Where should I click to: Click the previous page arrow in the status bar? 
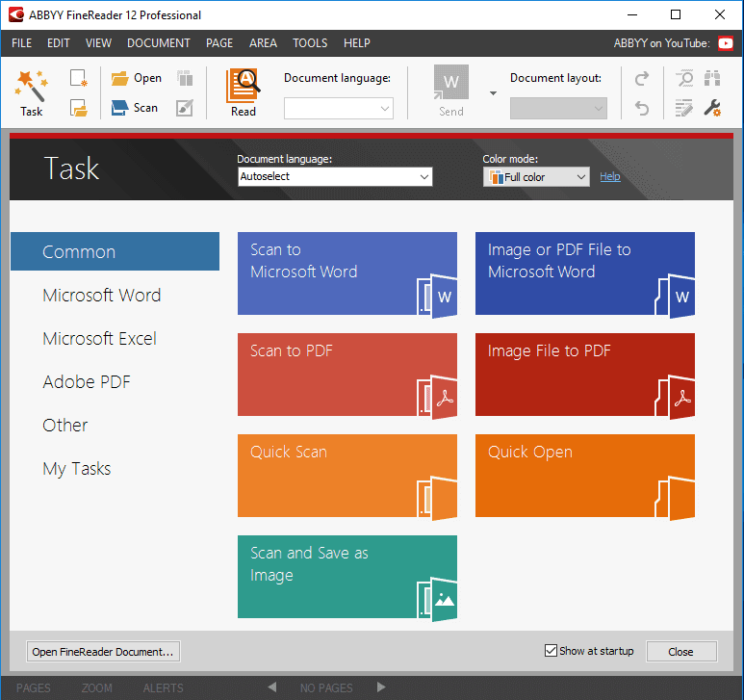point(271,687)
